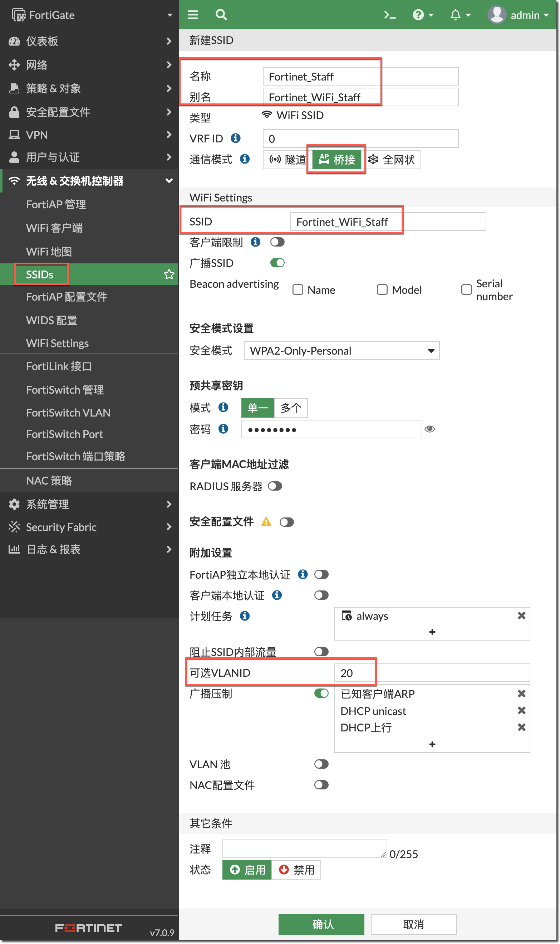Check the Beacon advertising Name checkbox
The image size is (560, 944).
(298, 289)
